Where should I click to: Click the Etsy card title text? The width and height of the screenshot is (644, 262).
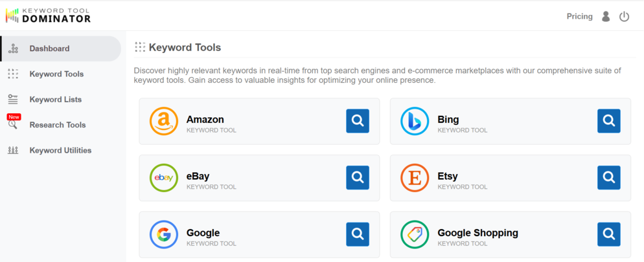click(x=448, y=177)
